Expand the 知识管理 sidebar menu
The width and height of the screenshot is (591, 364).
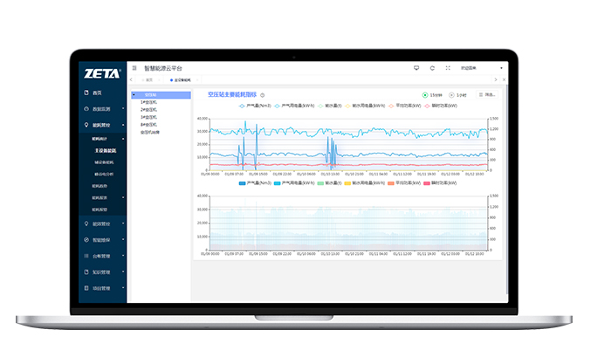tap(102, 271)
